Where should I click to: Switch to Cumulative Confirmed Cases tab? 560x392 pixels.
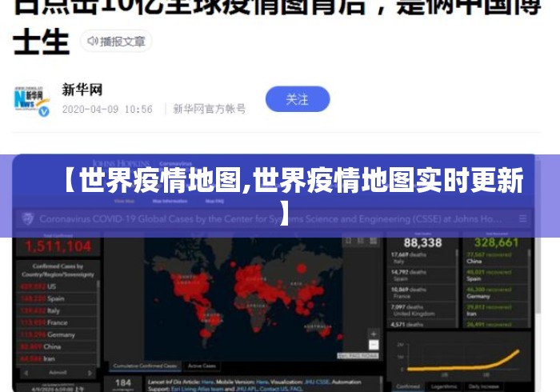click(145, 366)
